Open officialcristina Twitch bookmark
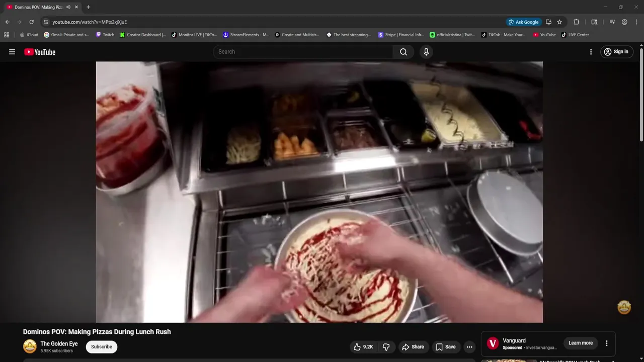 point(452,35)
